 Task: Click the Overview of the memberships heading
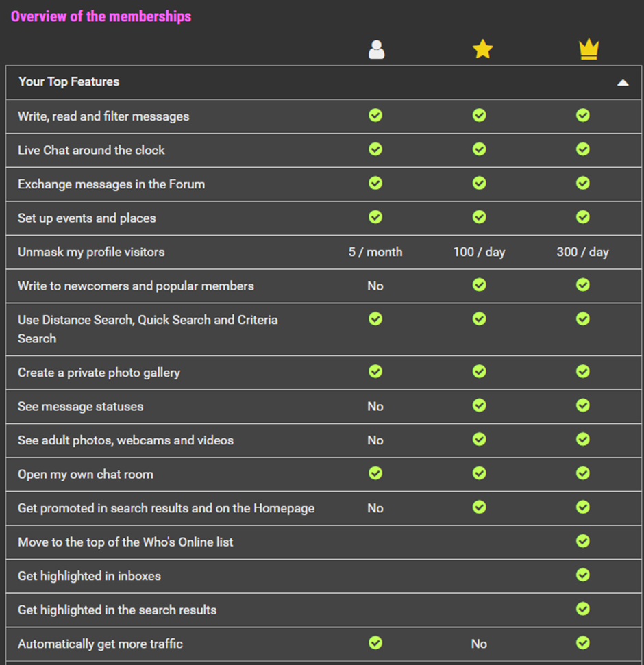(x=101, y=16)
